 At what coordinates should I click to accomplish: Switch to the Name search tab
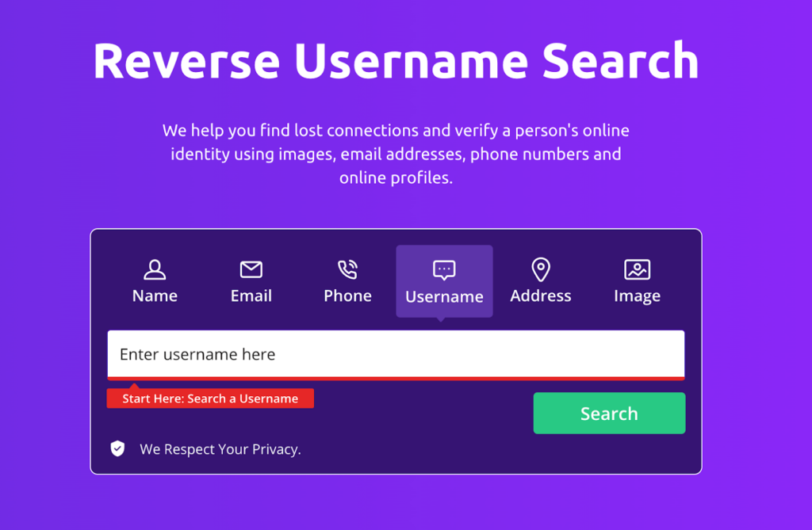click(x=155, y=281)
